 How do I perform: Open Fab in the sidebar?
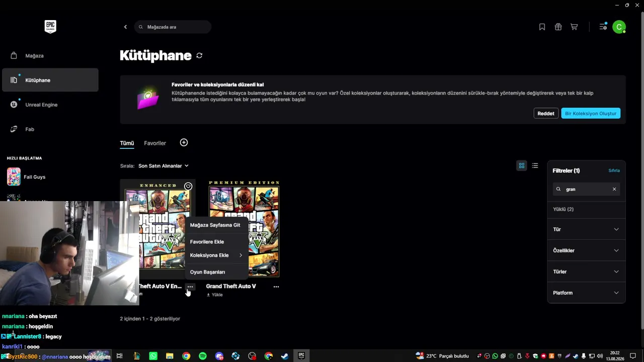[50, 129]
